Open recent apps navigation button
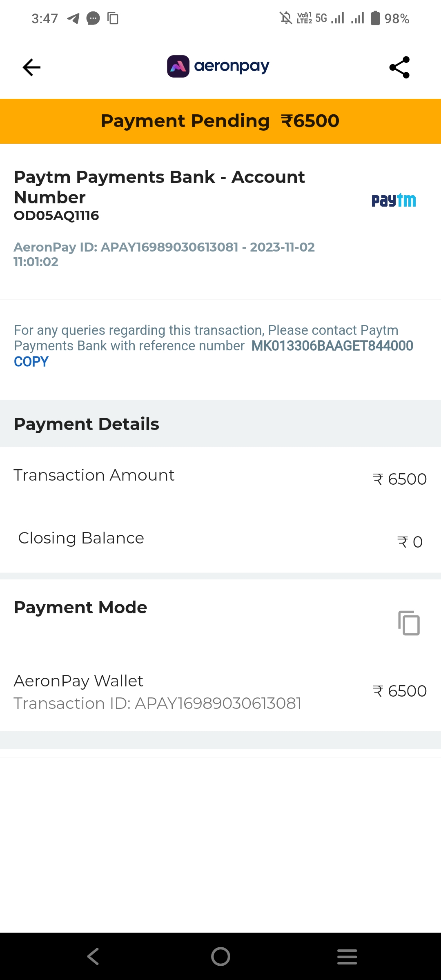Screen dimensions: 441x980 point(347,956)
